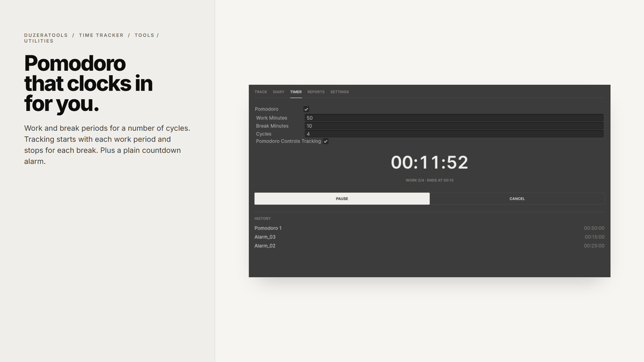Image resolution: width=644 pixels, height=362 pixels.
Task: Cancel the current timer
Action: click(517, 198)
